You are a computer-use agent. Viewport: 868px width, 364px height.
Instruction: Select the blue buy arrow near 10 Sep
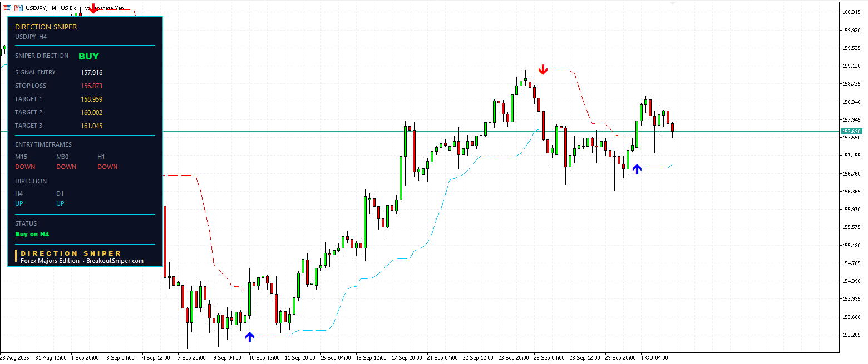pyautogui.click(x=250, y=336)
